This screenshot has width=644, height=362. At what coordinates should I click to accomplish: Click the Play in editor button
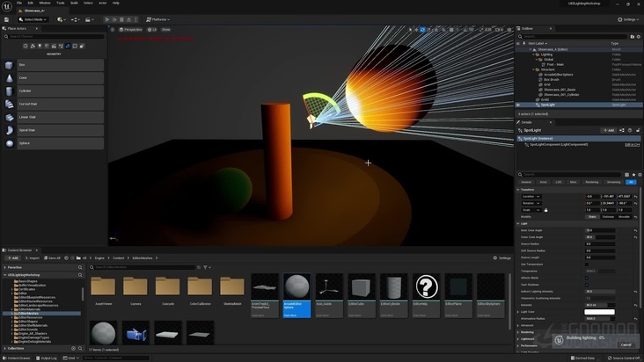coord(107,18)
